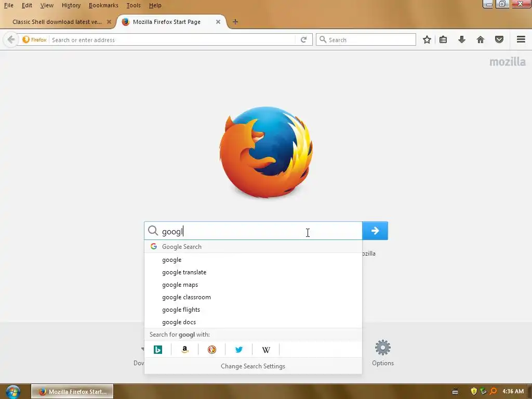Search with the Bing icon
The image size is (532, 399).
(x=158, y=350)
